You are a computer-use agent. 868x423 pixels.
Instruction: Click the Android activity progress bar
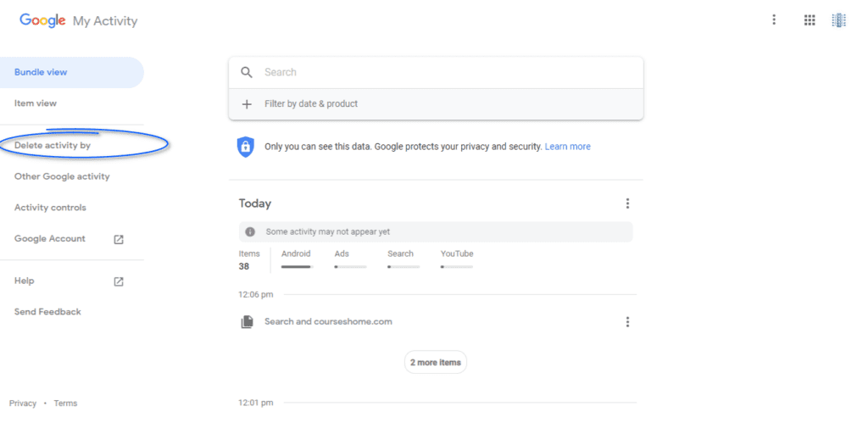tap(298, 267)
